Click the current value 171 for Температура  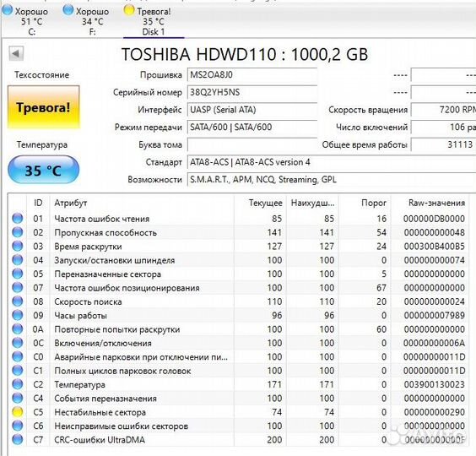pyautogui.click(x=274, y=384)
